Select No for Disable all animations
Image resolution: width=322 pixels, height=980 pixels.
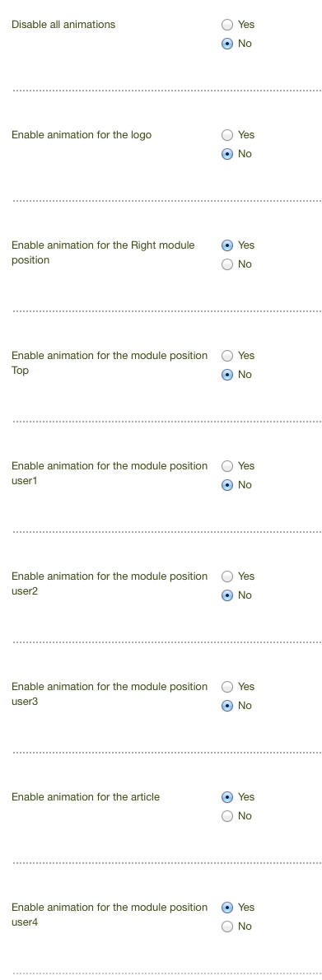point(227,44)
